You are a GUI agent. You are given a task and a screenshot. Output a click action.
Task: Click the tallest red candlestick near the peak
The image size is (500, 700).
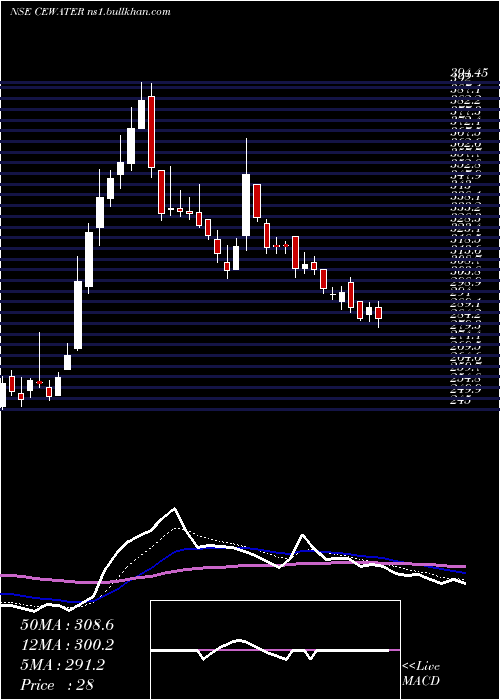click(151, 132)
